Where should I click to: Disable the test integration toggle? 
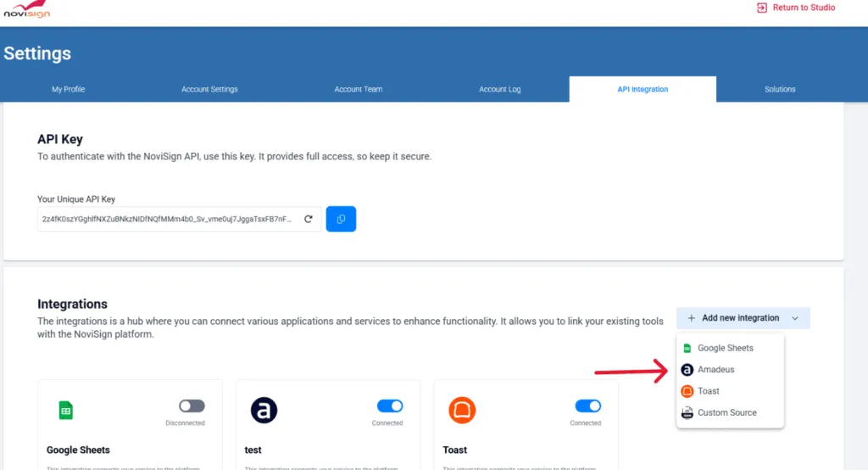pyautogui.click(x=390, y=406)
